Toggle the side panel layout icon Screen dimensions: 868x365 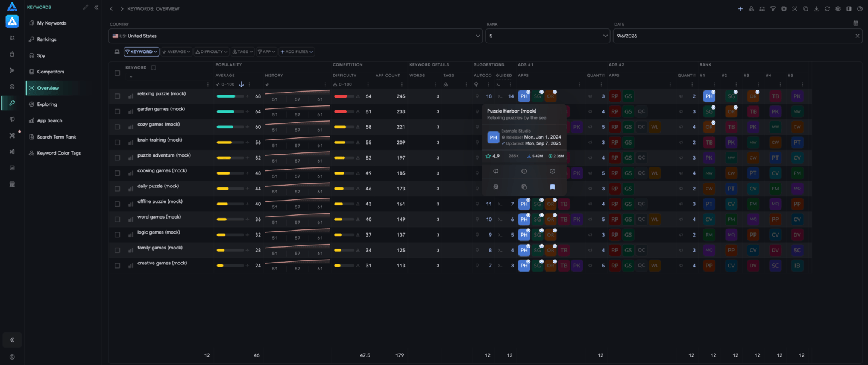[849, 9]
